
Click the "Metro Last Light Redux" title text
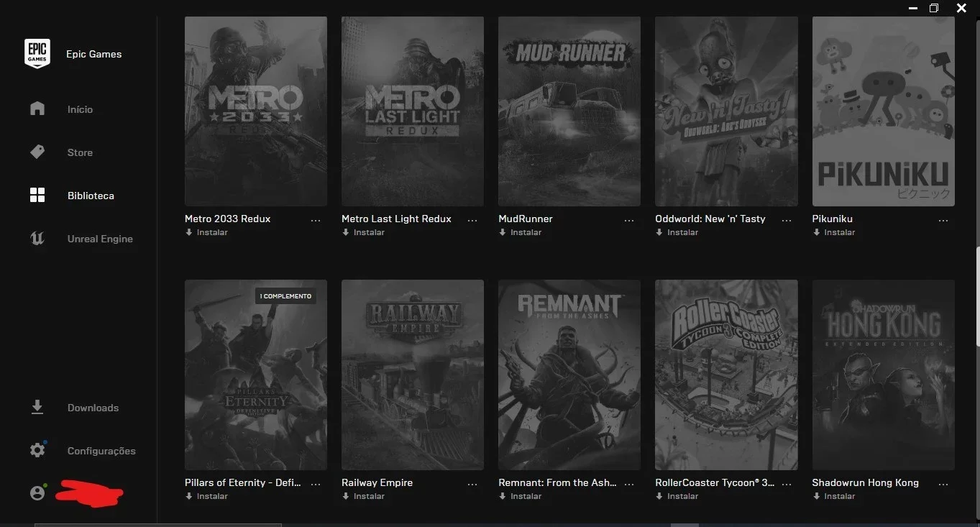[396, 219]
